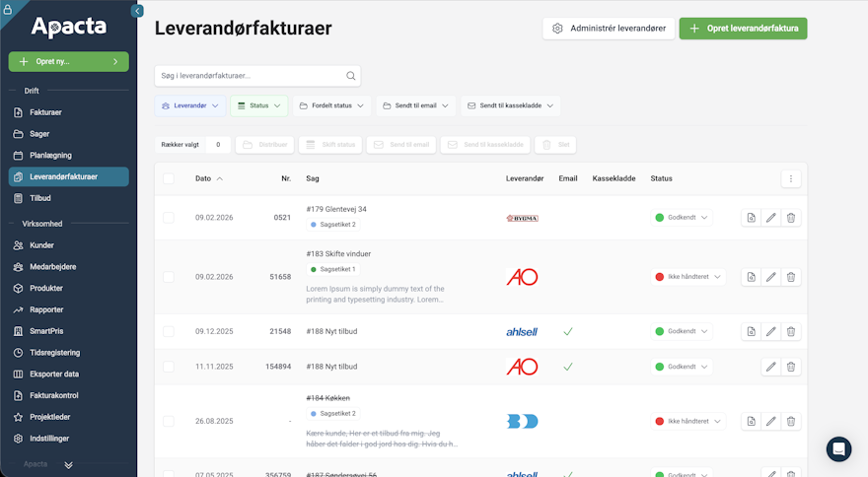Image resolution: width=868 pixels, height=477 pixels.
Task: Click the green Godkendt status of invoice 0521
Action: tap(683, 218)
